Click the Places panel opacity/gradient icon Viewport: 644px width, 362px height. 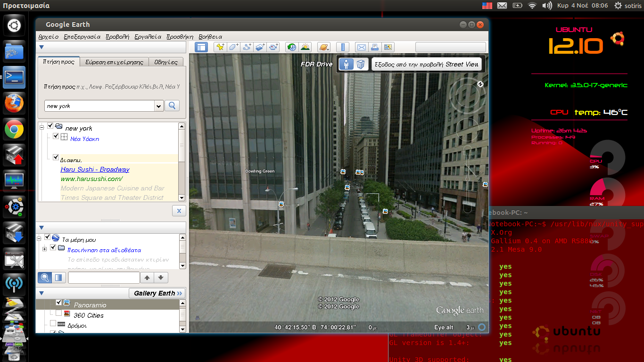58,278
